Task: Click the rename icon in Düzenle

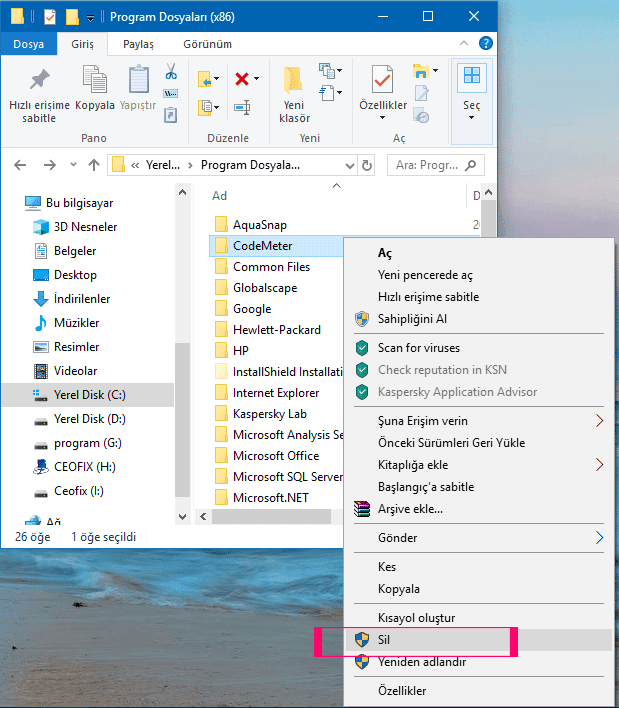Action: (242, 107)
